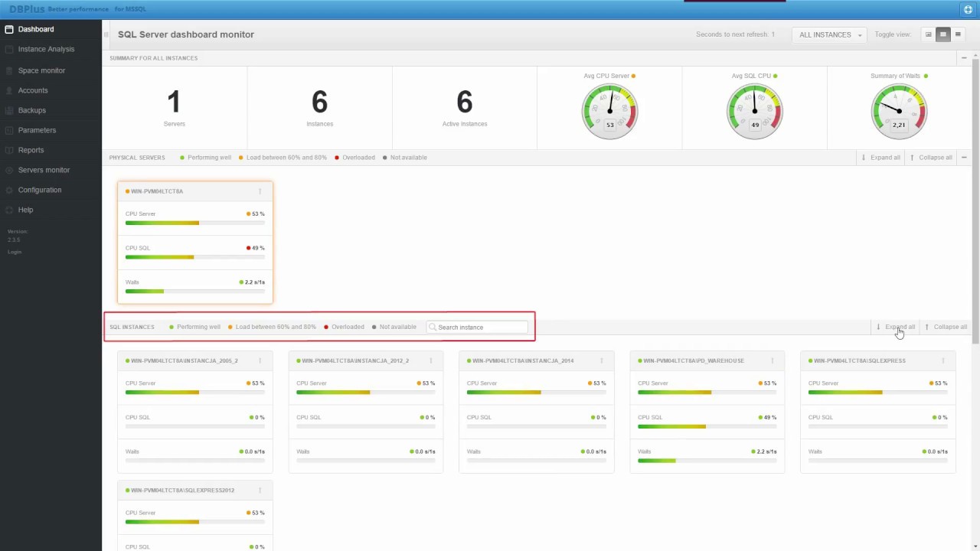Click the Servers count tile showing 1

(174, 107)
